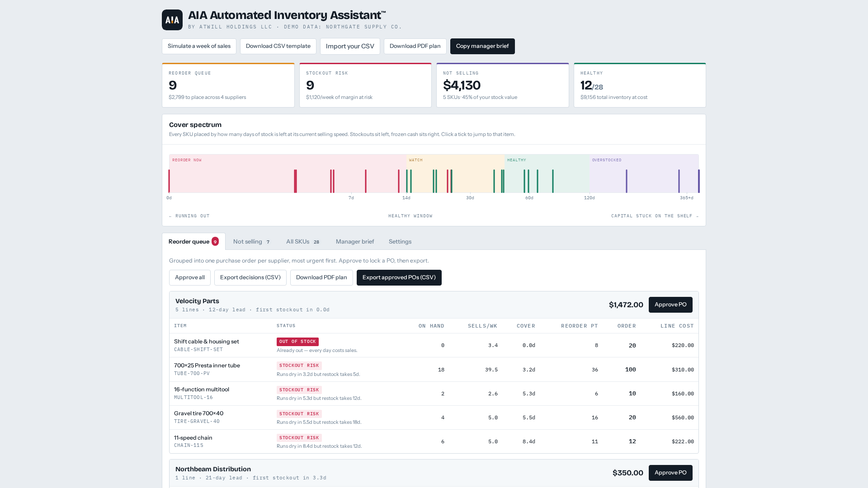Open the All SKUs tab

(303, 242)
